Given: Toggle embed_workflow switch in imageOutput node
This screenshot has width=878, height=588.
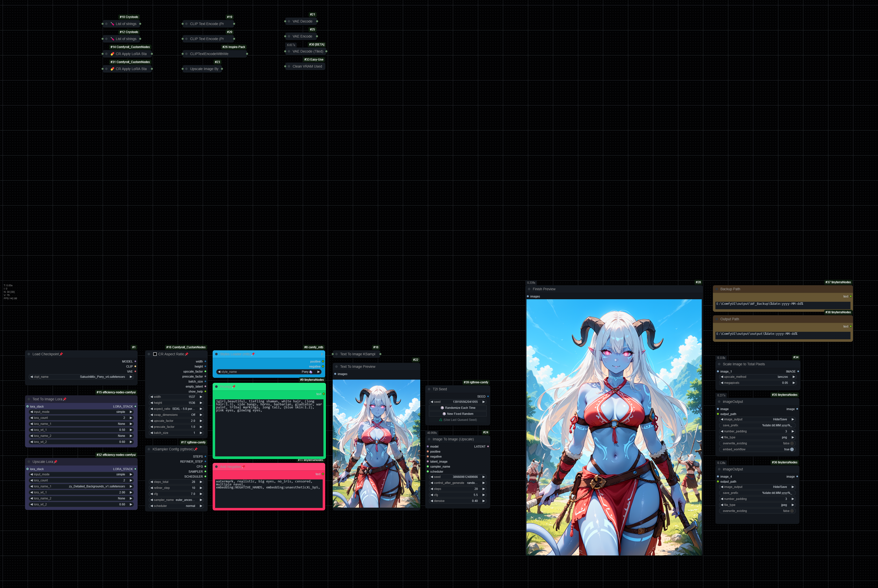Looking at the screenshot, I should (x=792, y=449).
